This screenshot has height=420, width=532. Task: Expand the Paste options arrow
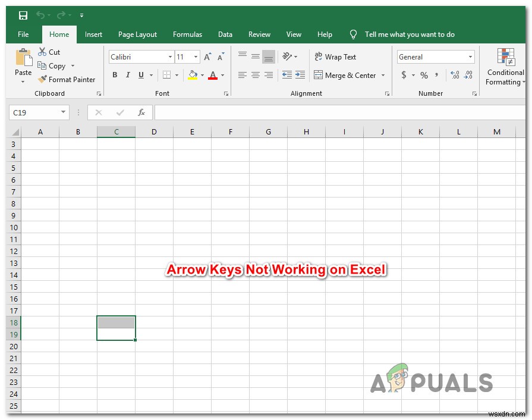(23, 82)
